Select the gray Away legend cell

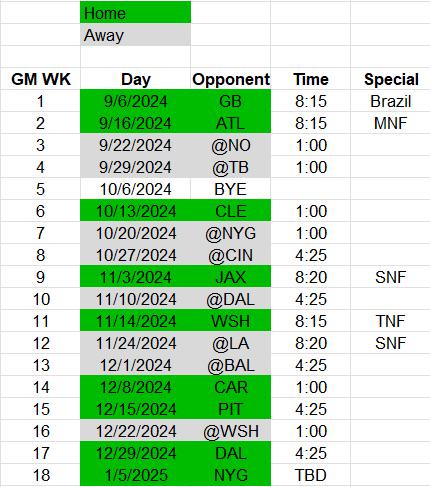[135, 35]
